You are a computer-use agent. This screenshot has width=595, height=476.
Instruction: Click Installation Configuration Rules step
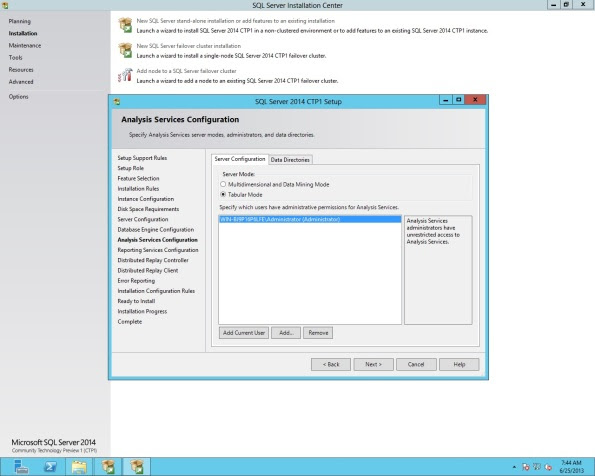[156, 291]
